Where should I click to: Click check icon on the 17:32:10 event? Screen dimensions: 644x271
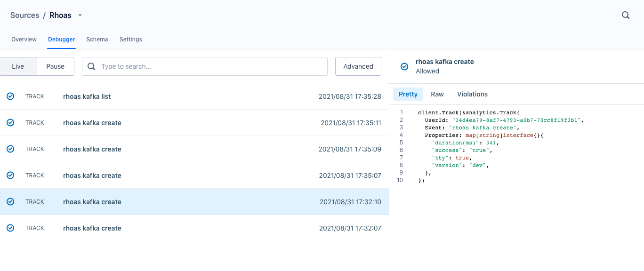point(10,202)
